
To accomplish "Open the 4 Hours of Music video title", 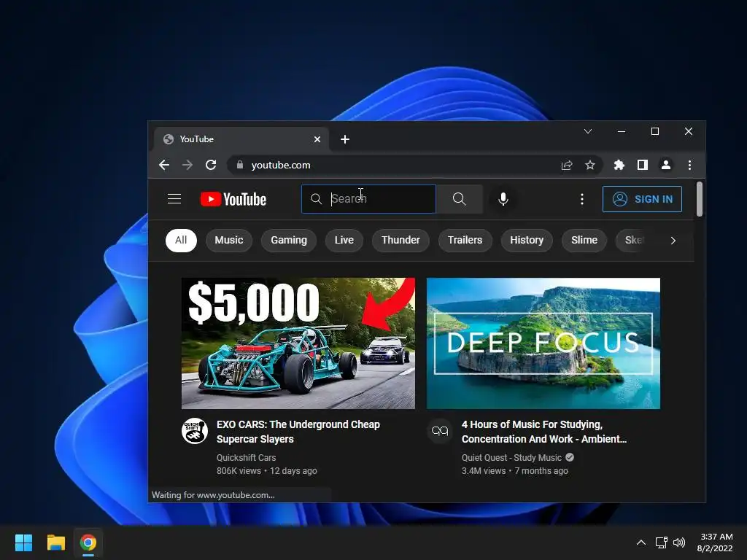I will 544,432.
